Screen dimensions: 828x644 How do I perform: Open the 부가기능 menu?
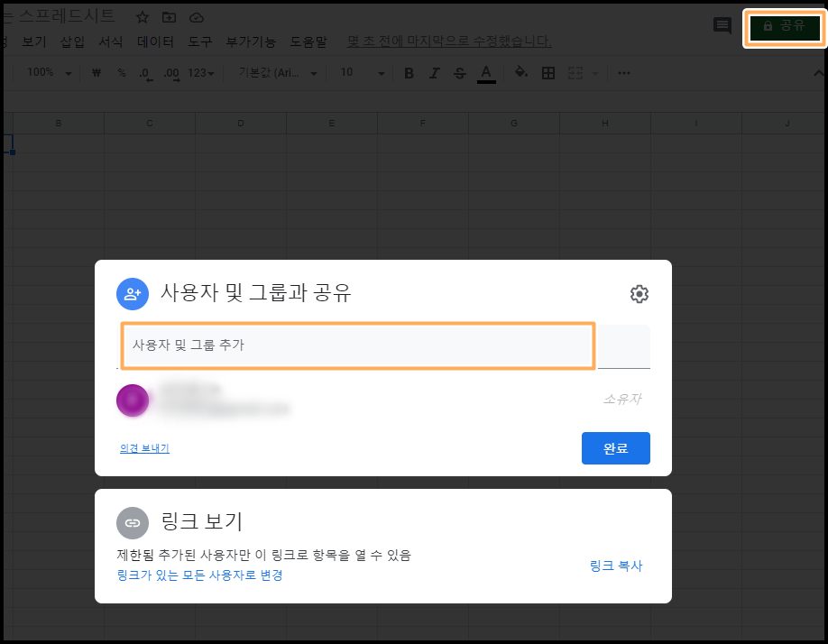point(251,41)
